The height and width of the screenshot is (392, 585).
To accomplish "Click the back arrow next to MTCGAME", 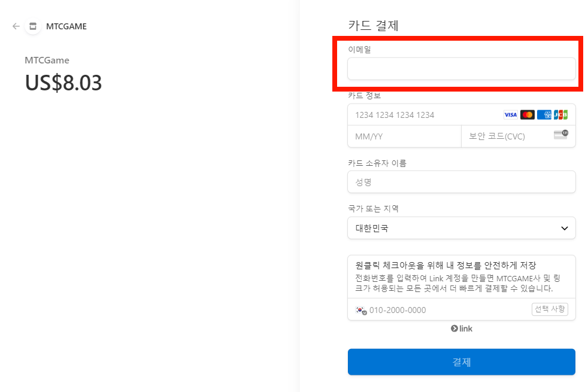I will tap(16, 26).
